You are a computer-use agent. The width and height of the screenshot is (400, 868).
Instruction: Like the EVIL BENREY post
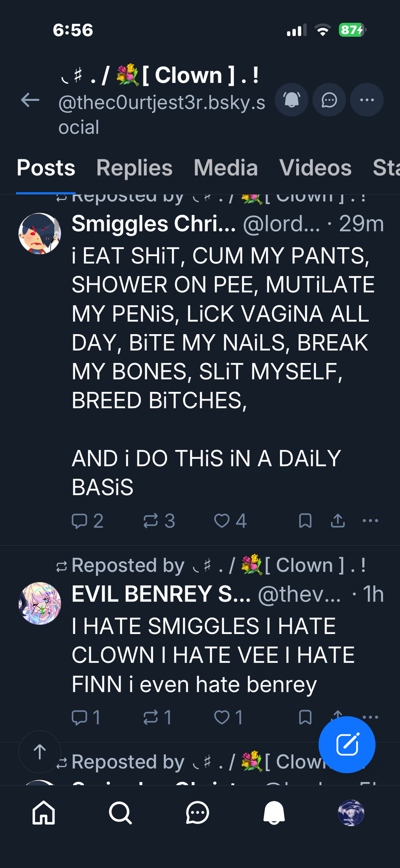pos(222,717)
